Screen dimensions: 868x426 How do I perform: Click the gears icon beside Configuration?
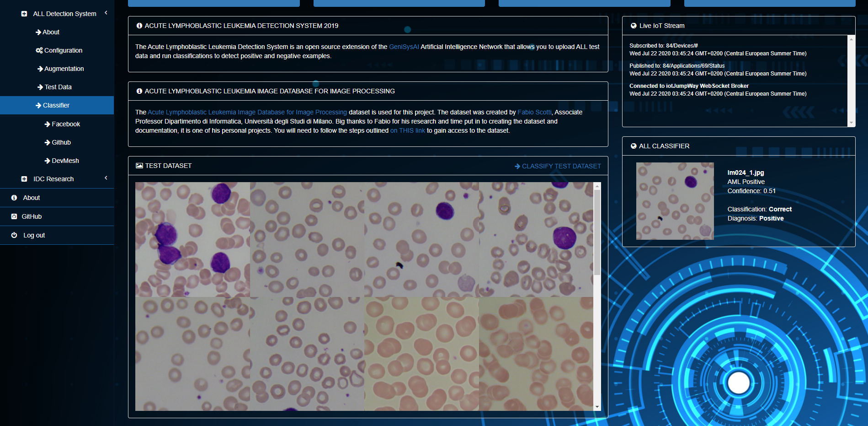click(x=39, y=50)
